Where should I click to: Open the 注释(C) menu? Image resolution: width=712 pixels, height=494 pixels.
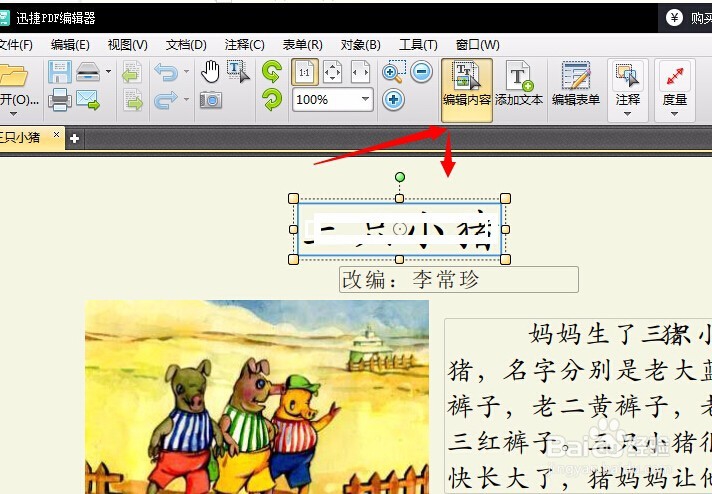[244, 45]
